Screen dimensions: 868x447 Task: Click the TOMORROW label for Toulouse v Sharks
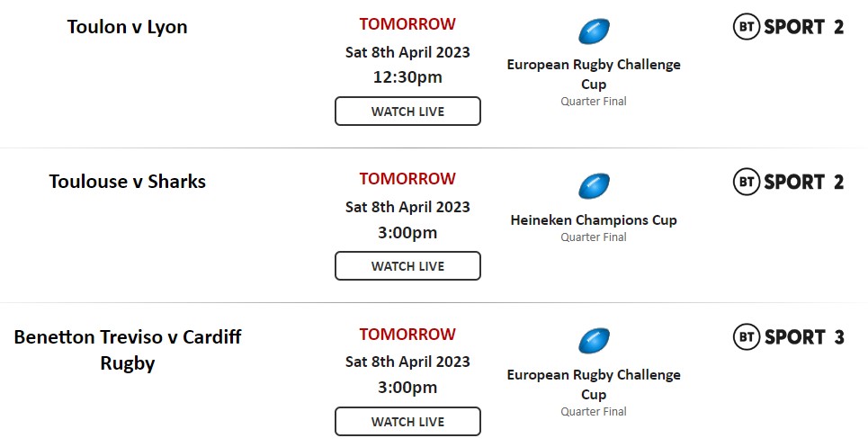pyautogui.click(x=407, y=179)
